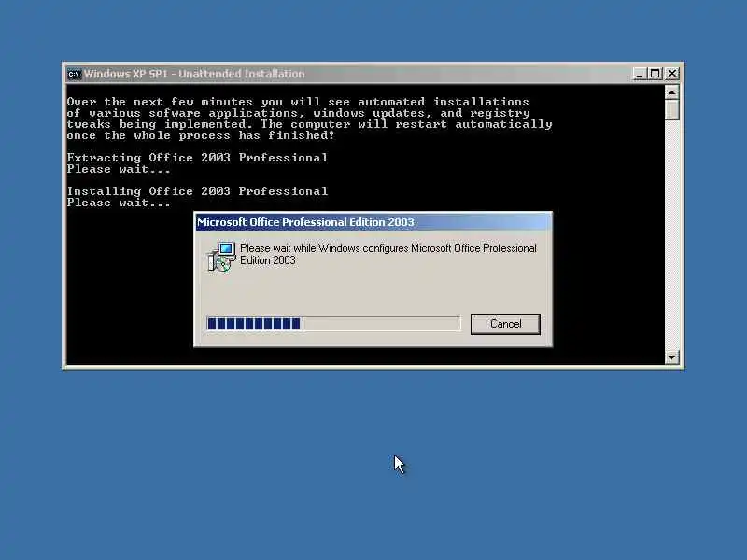Click the installation progress bar
Viewport: 747px width, 560px height.
coord(333,324)
